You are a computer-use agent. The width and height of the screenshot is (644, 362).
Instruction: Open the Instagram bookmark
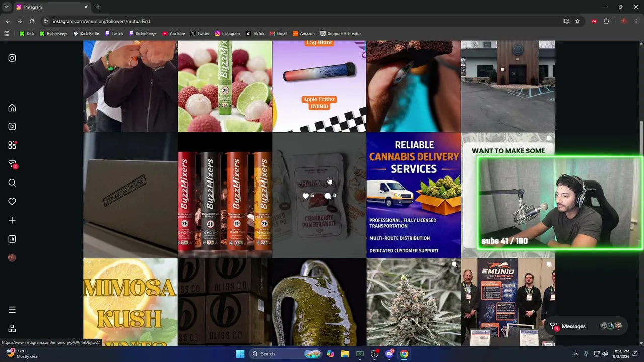coord(227,34)
